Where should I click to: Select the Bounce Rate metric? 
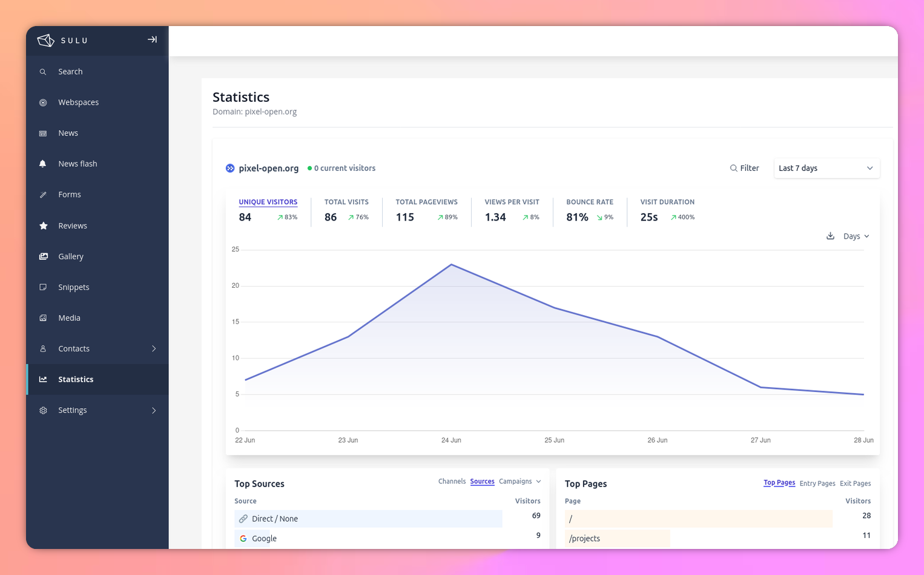point(589,202)
